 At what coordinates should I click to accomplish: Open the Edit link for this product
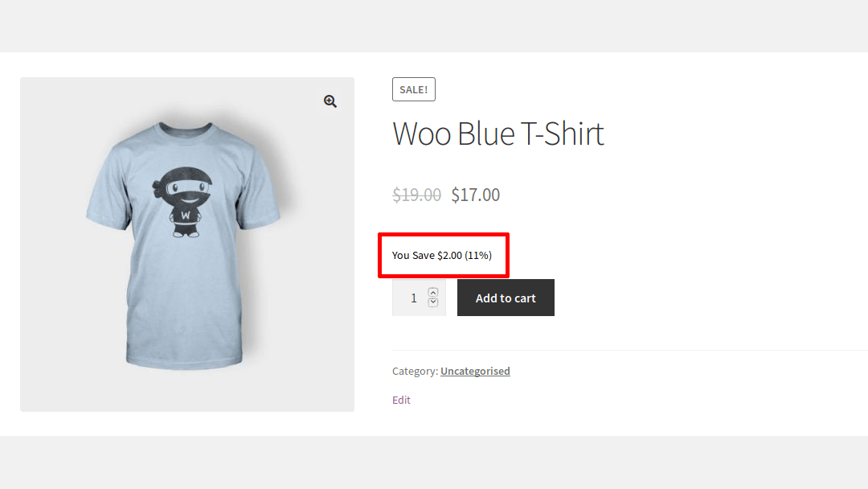[x=400, y=400]
